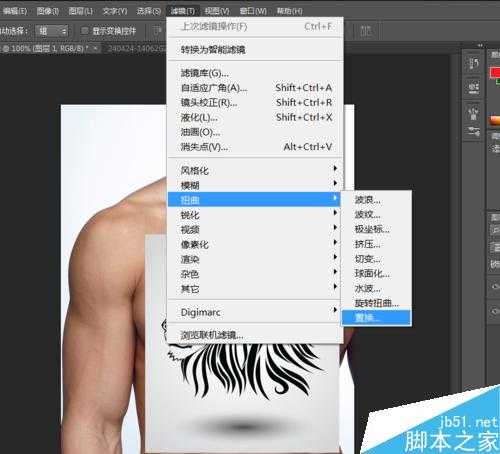Select 自适应广角(A)... filter
This screenshot has width=500, height=454.
(255, 88)
